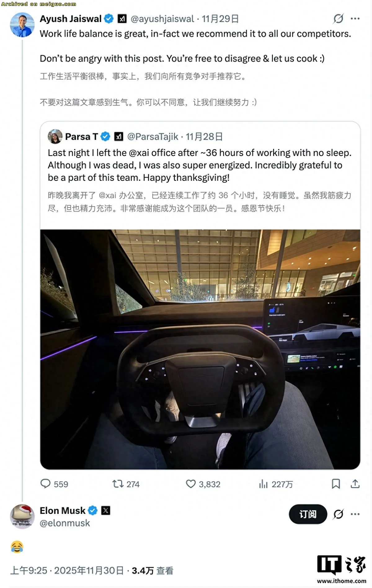Open the three-dot menu beside Elon Musk's post
Viewport: 372px width, 588px height.
click(356, 514)
